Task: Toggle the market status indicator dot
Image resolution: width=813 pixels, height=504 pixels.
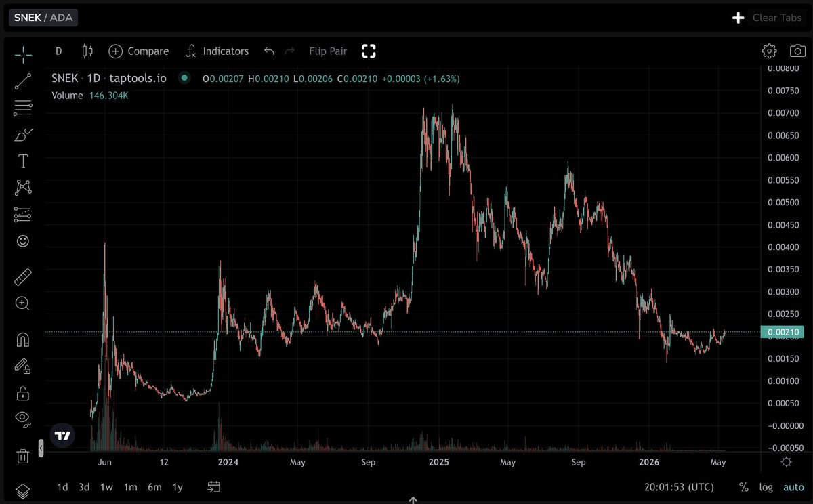Action: (184, 79)
